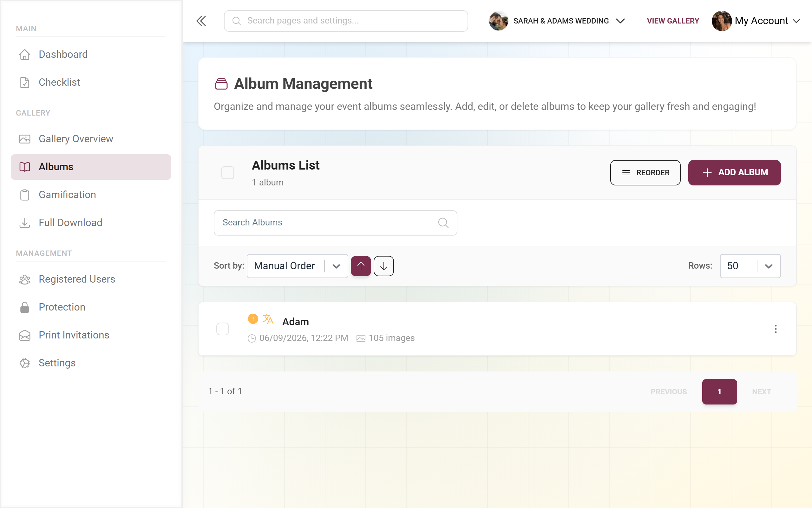Screen dimensions: 812x508
Task: Click the Gamification clipboard icon
Action: click(x=24, y=195)
